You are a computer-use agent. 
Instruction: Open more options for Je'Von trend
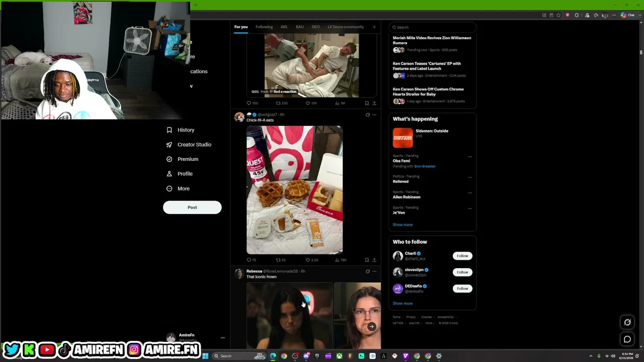470,208
